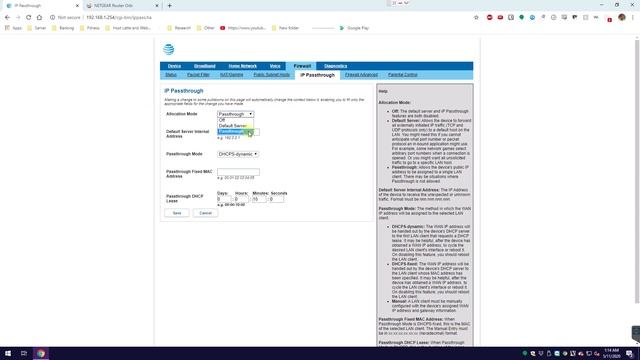This screenshot has width=640, height=360.
Task: Click the AT&T globe logo
Action: pyautogui.click(x=169, y=49)
